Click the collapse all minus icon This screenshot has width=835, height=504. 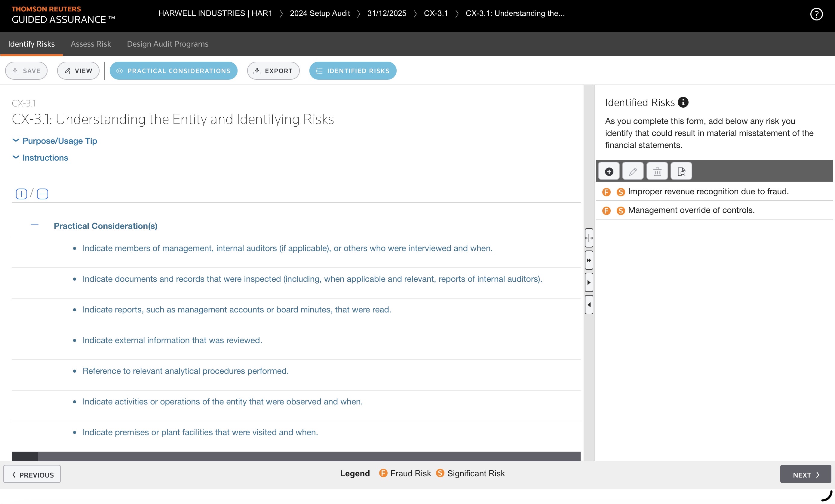(42, 194)
